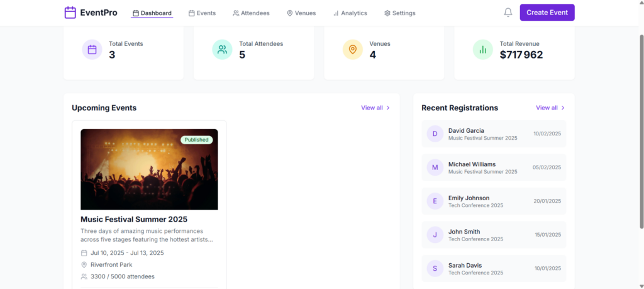The width and height of the screenshot is (644, 289).
Task: Select the Michael Williams name
Action: coord(472,164)
